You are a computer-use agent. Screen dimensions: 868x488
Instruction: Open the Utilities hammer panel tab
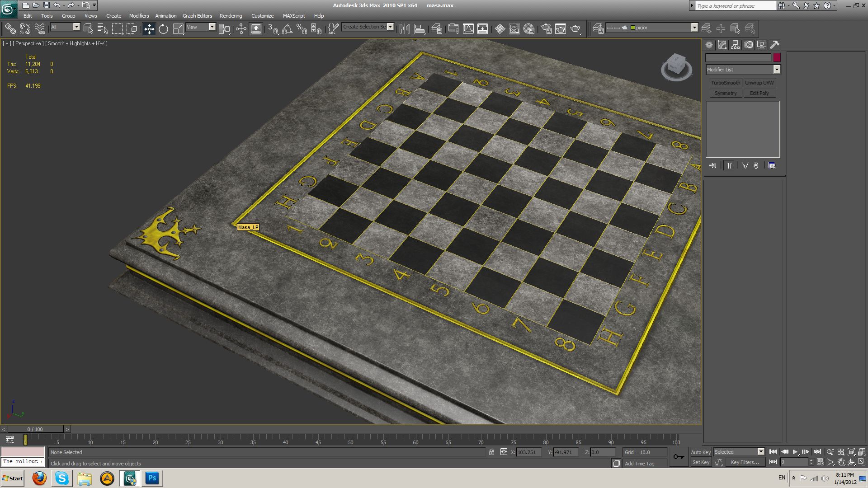click(774, 45)
